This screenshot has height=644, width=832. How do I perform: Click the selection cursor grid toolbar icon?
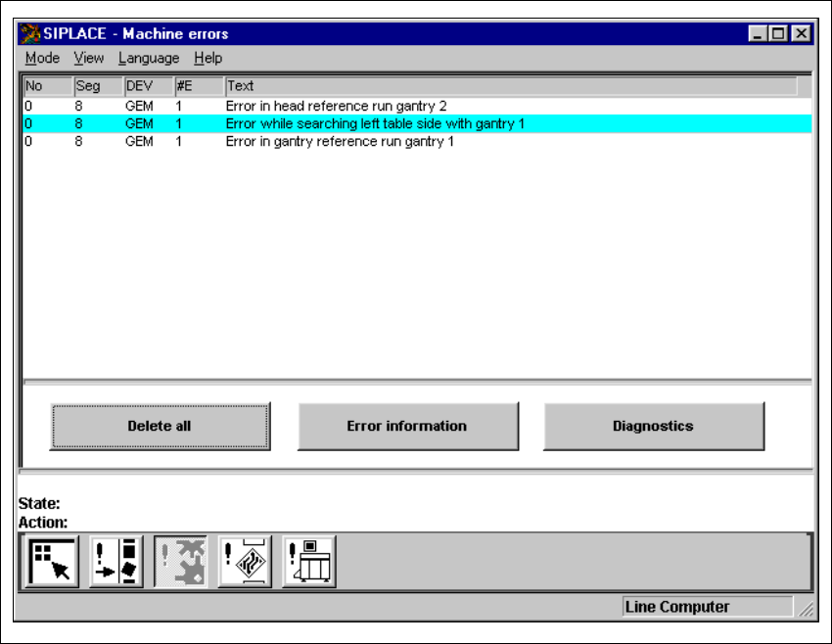(x=52, y=561)
